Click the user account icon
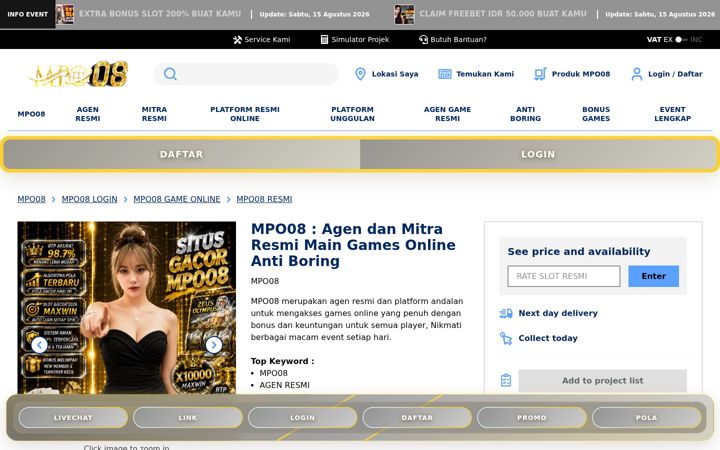 pos(636,74)
